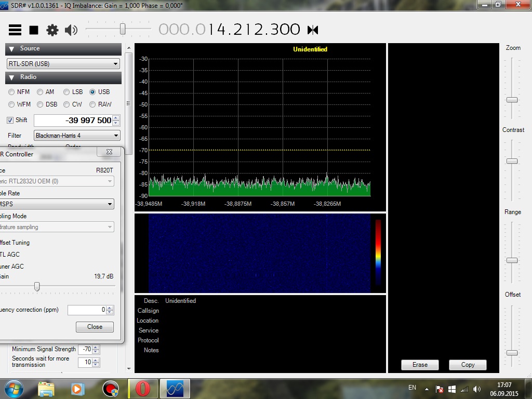Collapse the Radio panel section
Screen dimensions: 532x399
[12, 77]
